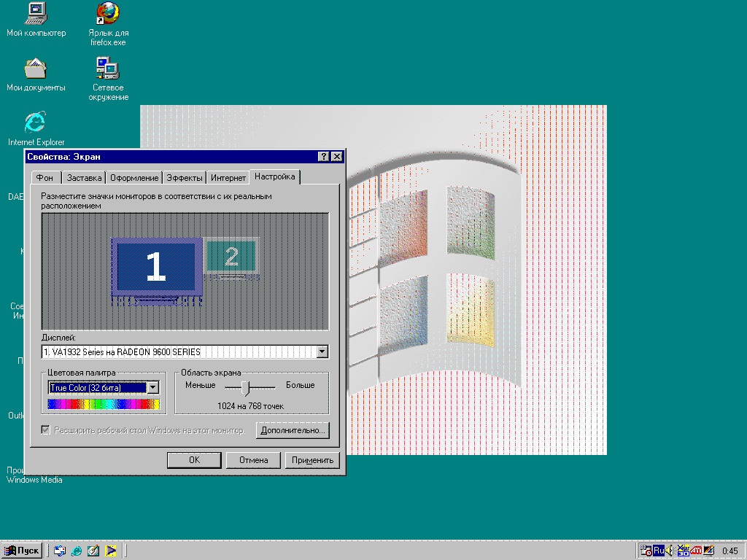
Task: Click the speaker volume tray icon
Action: (670, 551)
